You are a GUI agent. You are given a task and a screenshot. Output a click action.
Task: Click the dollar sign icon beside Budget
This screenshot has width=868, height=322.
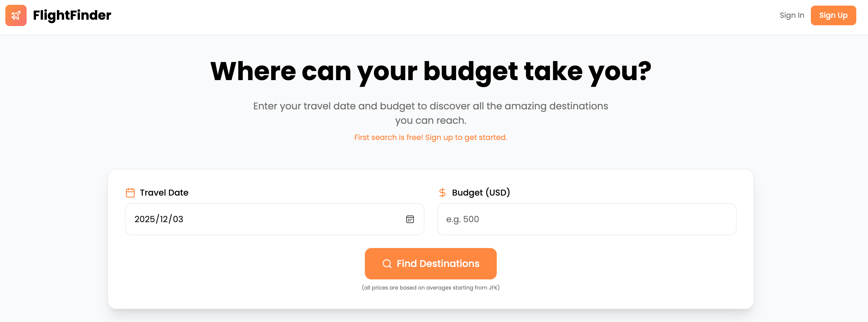coord(442,192)
